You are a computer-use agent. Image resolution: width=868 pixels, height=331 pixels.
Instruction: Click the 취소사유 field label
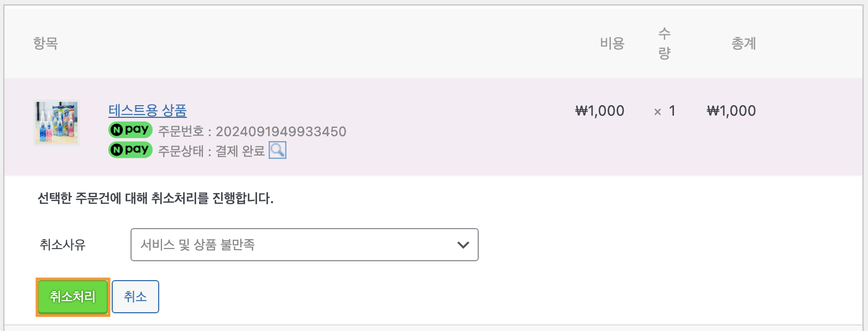click(x=62, y=245)
